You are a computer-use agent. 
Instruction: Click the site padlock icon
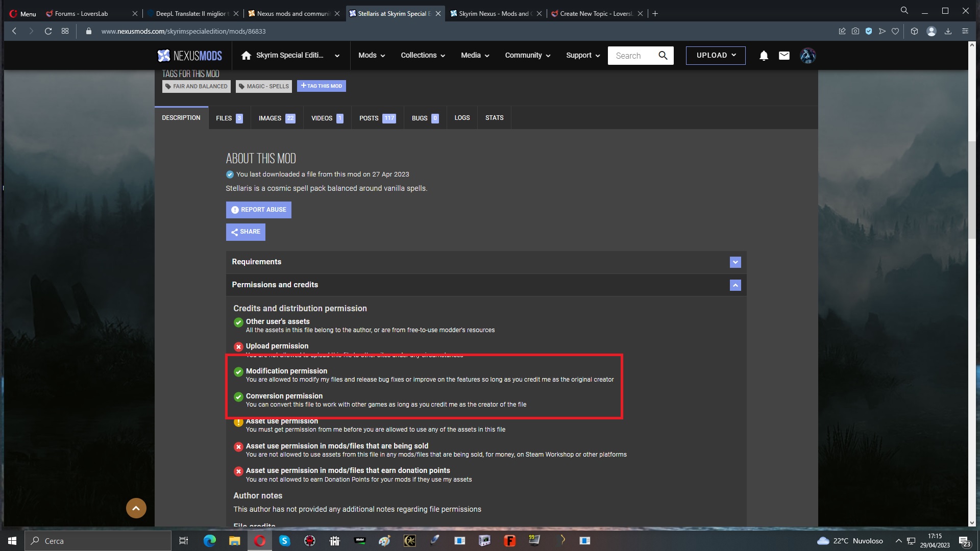point(89,31)
